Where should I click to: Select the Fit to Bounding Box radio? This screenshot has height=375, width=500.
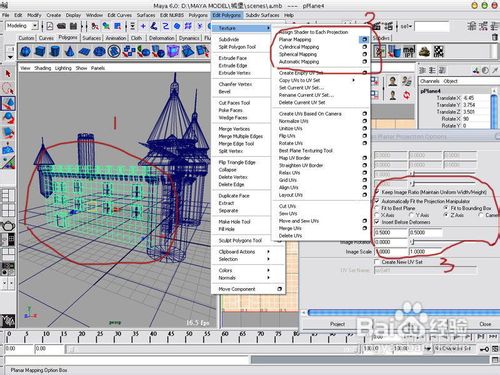(x=446, y=208)
